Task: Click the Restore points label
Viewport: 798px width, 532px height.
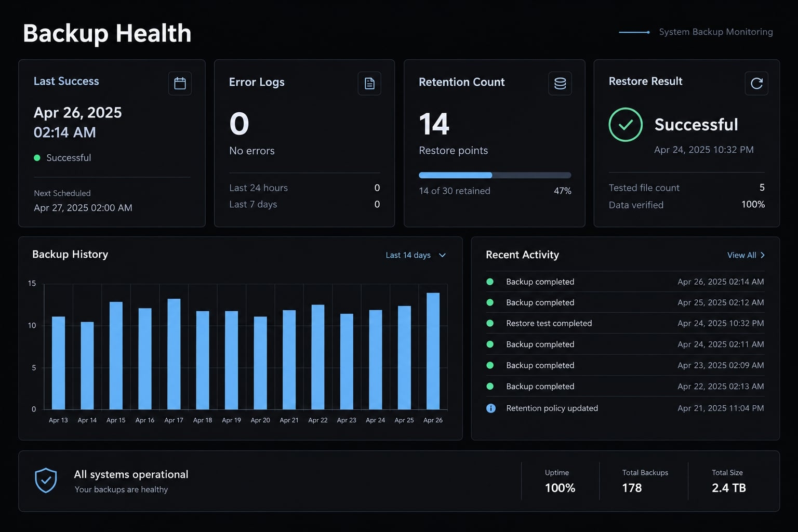Action: point(453,151)
